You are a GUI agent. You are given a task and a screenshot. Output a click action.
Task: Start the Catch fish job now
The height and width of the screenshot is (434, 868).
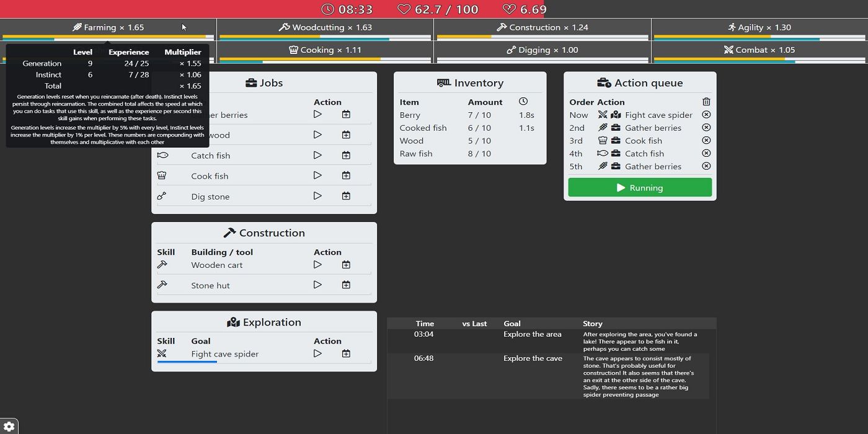tap(317, 155)
